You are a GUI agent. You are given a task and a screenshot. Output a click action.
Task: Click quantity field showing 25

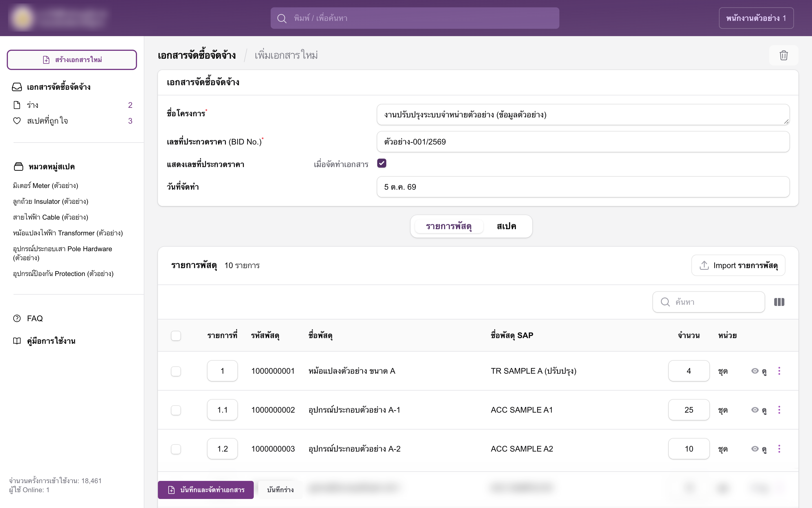(x=689, y=410)
